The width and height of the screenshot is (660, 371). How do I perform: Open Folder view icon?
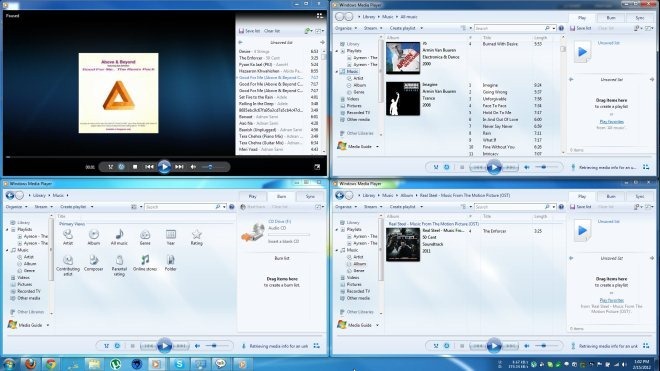170,263
